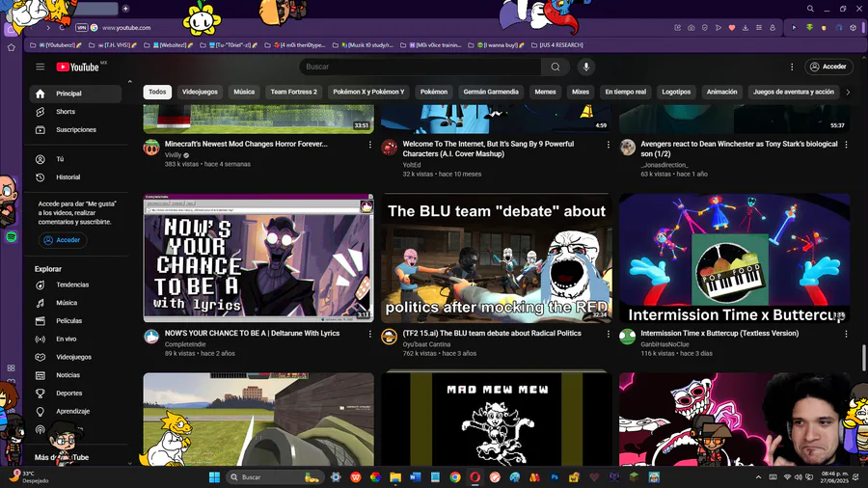868x488 pixels.
Task: Open Videojuegos under Explorar
Action: point(75,358)
